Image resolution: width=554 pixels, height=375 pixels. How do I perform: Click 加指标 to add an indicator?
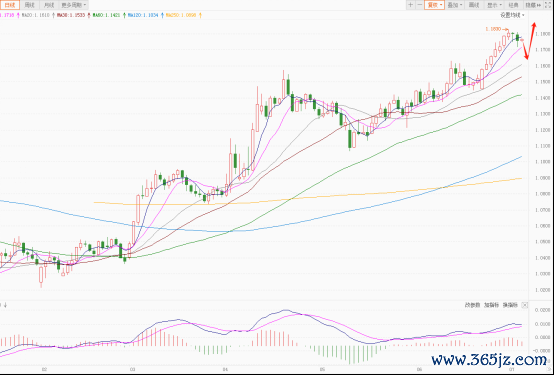491,305
